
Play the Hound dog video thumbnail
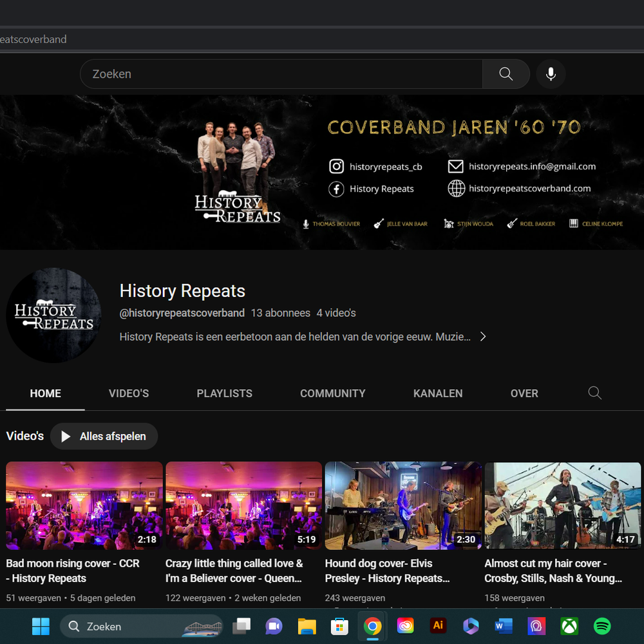point(403,506)
